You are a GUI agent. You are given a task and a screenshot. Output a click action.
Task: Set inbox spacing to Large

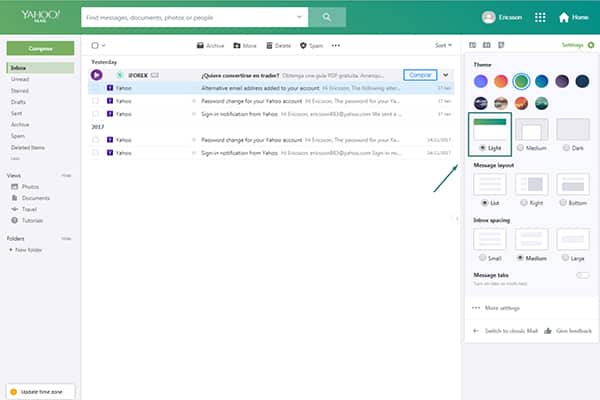point(573,245)
